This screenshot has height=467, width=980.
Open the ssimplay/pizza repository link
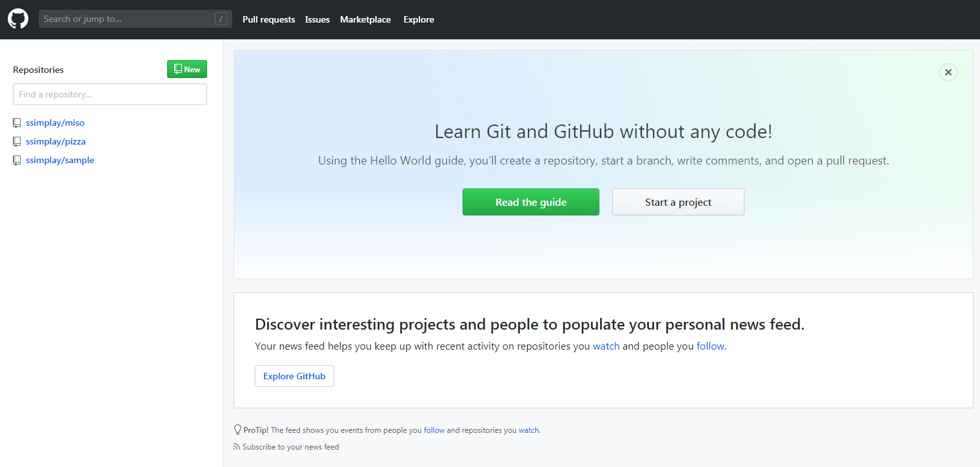click(x=55, y=141)
